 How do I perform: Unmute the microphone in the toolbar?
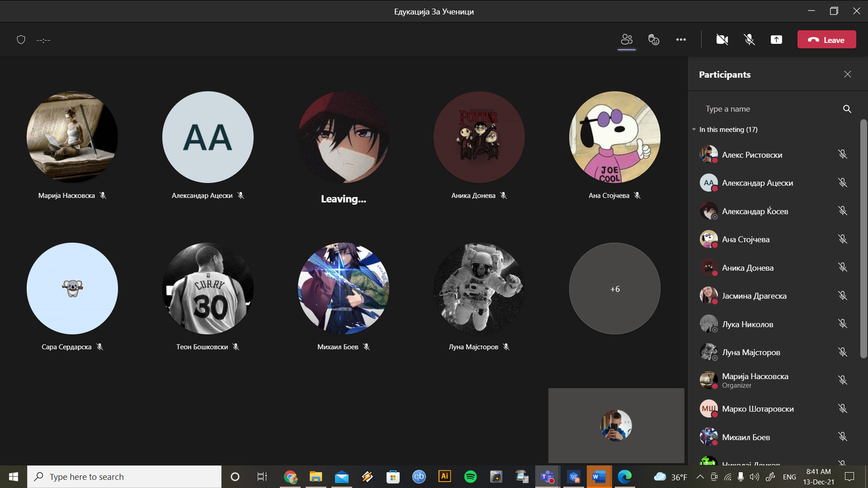tap(749, 40)
